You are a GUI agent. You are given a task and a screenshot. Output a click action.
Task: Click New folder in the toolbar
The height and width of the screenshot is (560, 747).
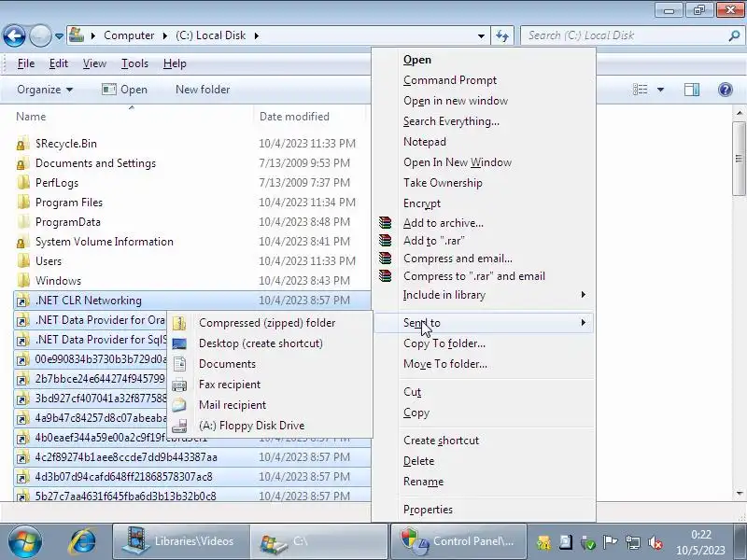click(x=203, y=90)
